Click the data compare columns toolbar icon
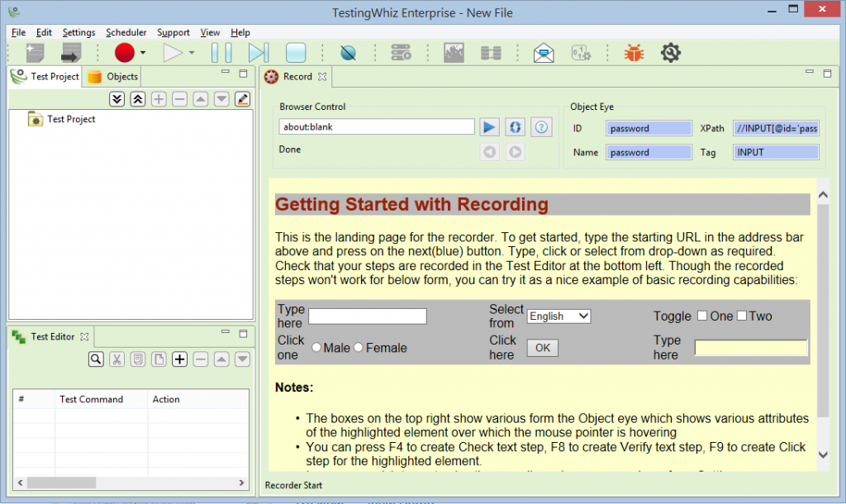Screen dimensions: 846x504 (491, 53)
